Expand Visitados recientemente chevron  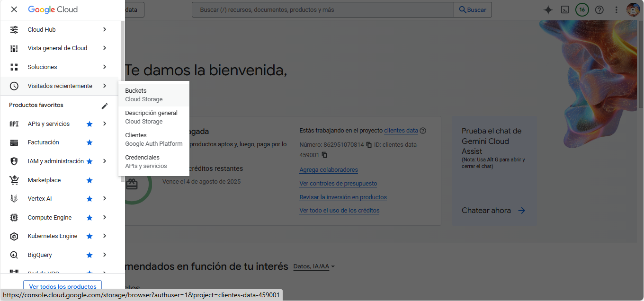[105, 86]
